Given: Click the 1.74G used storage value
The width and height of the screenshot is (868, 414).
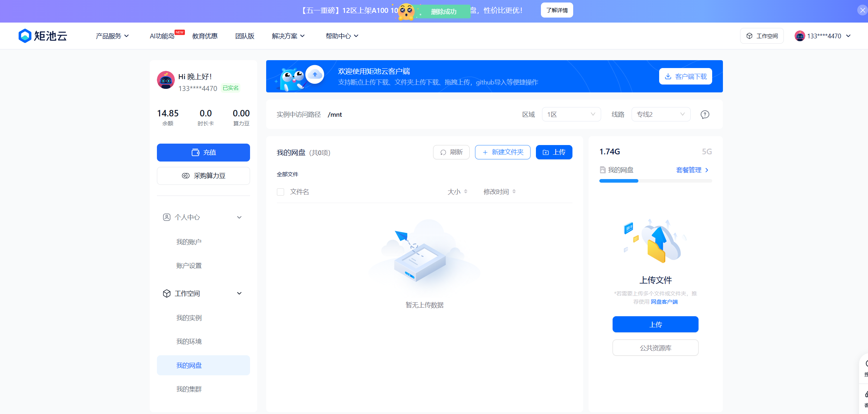Looking at the screenshot, I should pyautogui.click(x=610, y=151).
